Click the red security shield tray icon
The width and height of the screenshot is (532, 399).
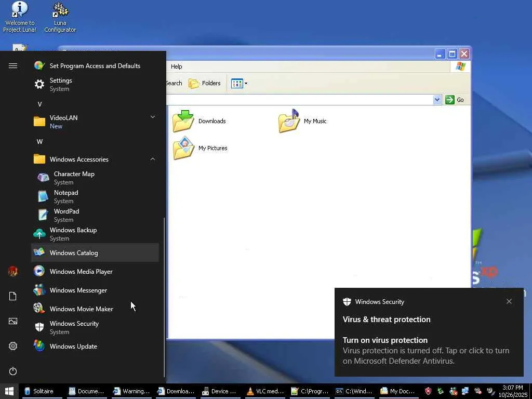tap(428, 391)
